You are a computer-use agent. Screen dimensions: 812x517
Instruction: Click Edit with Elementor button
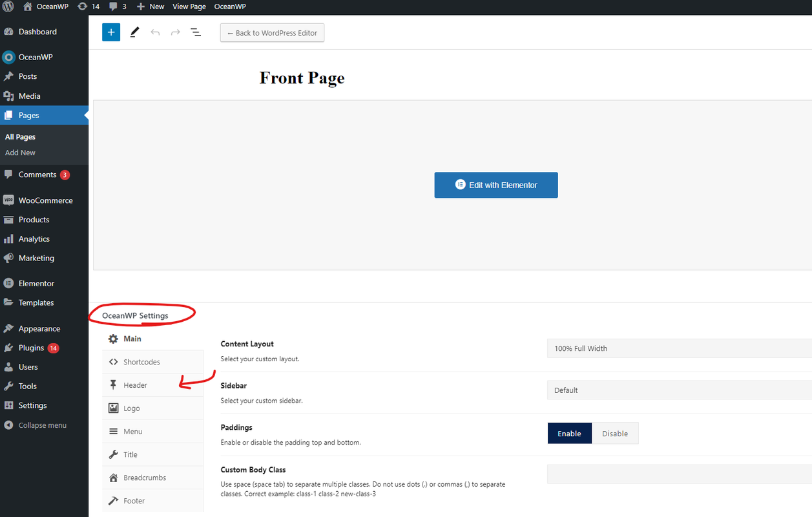click(496, 185)
